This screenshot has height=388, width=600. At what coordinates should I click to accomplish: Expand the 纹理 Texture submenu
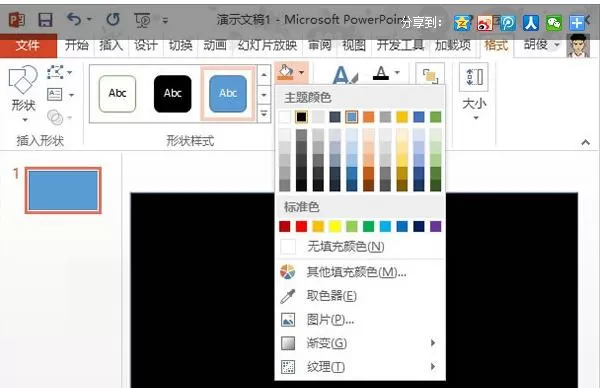coord(360,367)
